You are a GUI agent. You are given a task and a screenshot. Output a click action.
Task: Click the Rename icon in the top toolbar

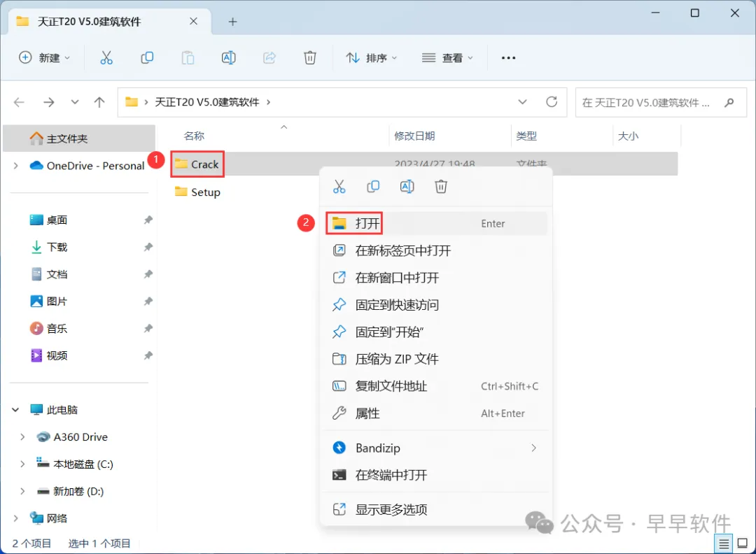coord(228,58)
